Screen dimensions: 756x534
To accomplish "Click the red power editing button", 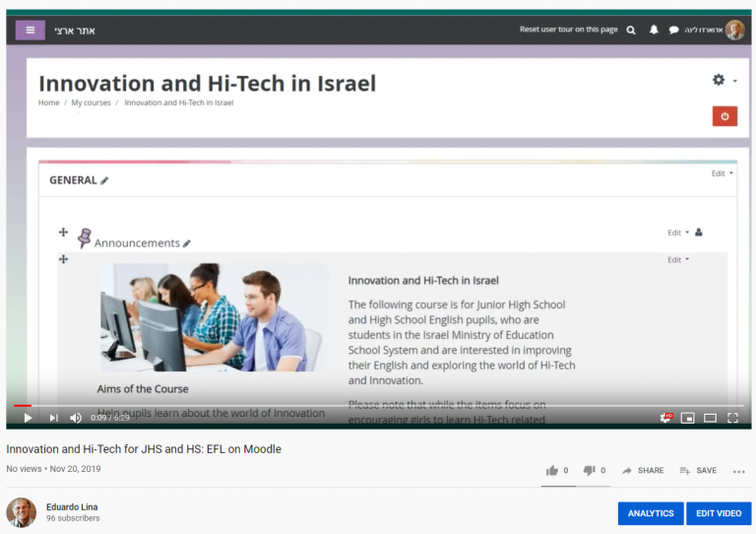I will (x=724, y=116).
